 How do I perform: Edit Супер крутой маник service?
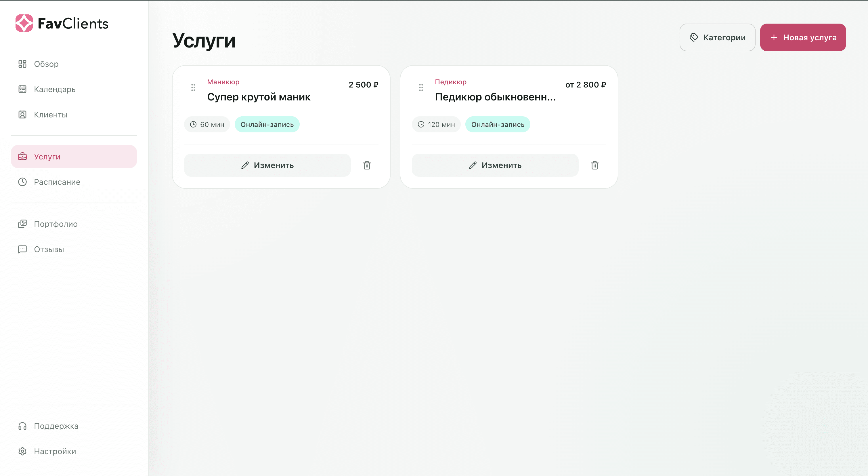[x=267, y=165]
